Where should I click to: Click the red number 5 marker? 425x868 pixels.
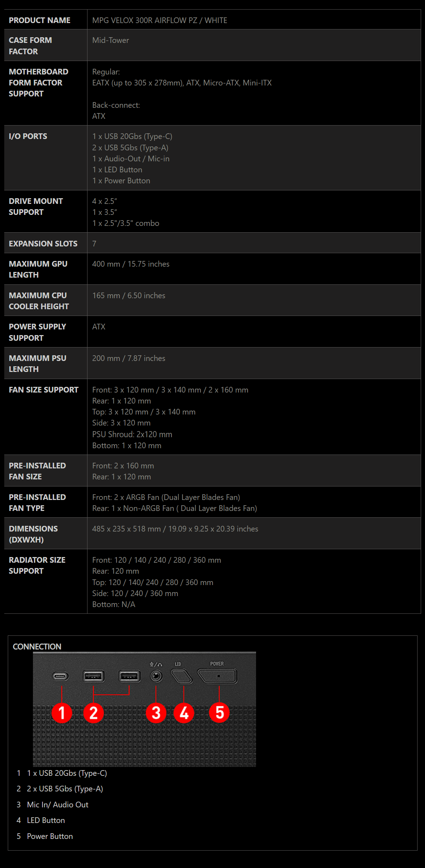pyautogui.click(x=219, y=713)
